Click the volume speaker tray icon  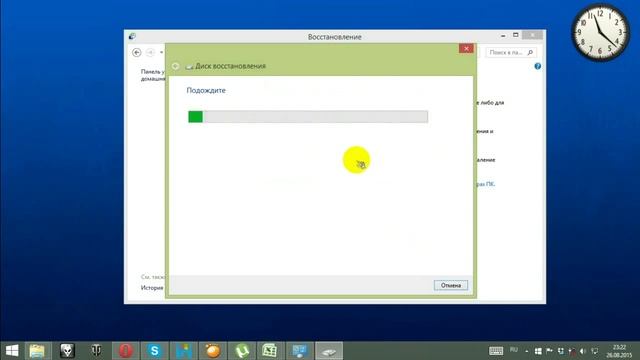[x=583, y=351]
